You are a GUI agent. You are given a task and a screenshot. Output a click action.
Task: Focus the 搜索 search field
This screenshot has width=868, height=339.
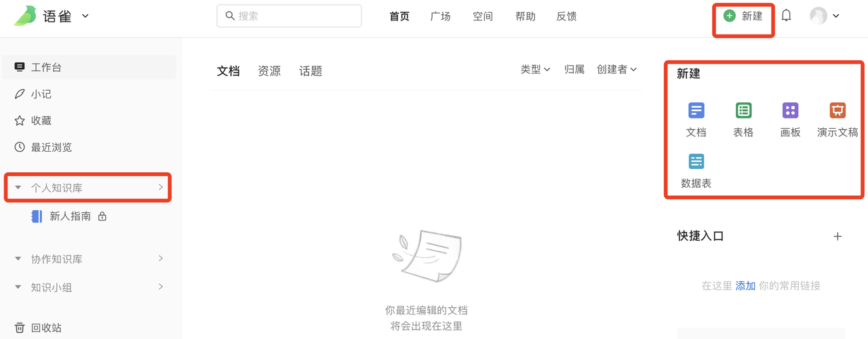(289, 16)
